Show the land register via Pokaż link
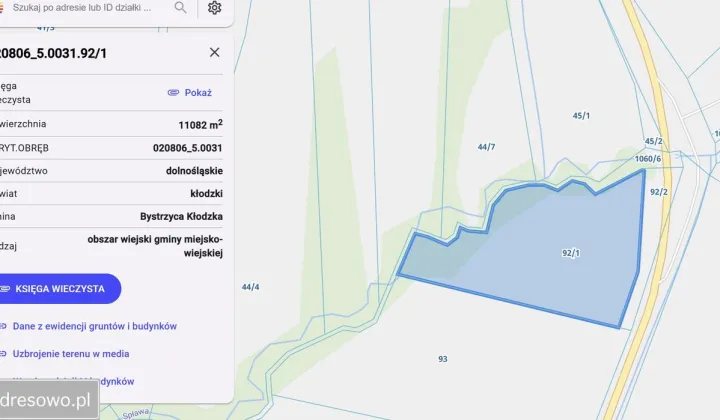 [198, 93]
